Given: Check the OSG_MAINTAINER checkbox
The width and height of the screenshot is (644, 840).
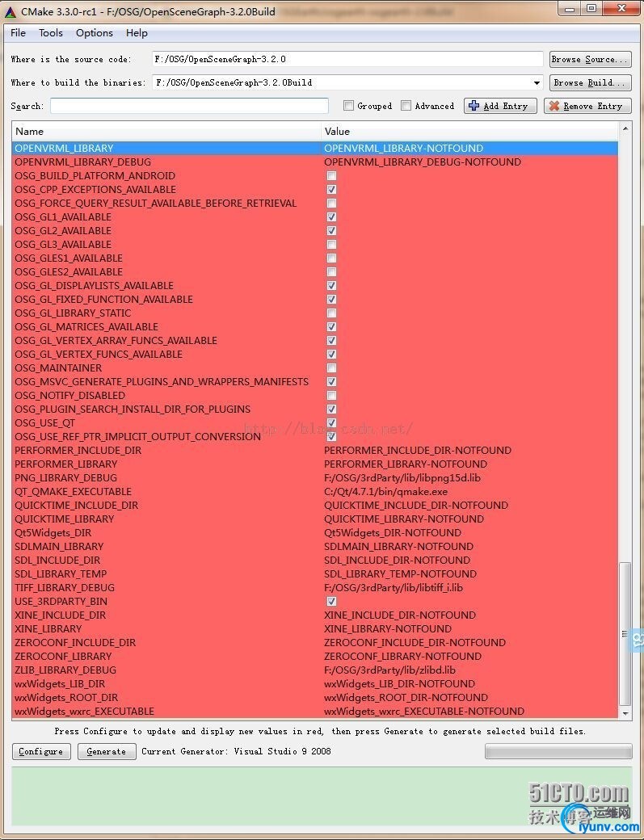Looking at the screenshot, I should (x=331, y=367).
